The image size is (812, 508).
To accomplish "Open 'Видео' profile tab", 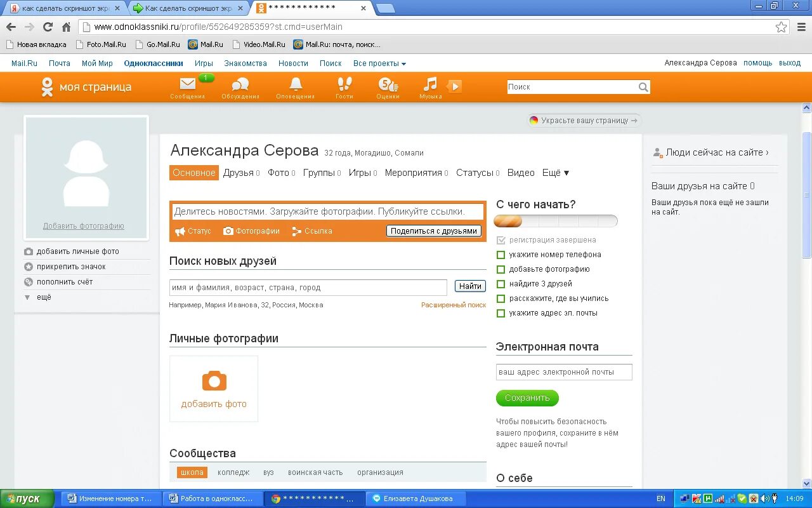I will [521, 173].
